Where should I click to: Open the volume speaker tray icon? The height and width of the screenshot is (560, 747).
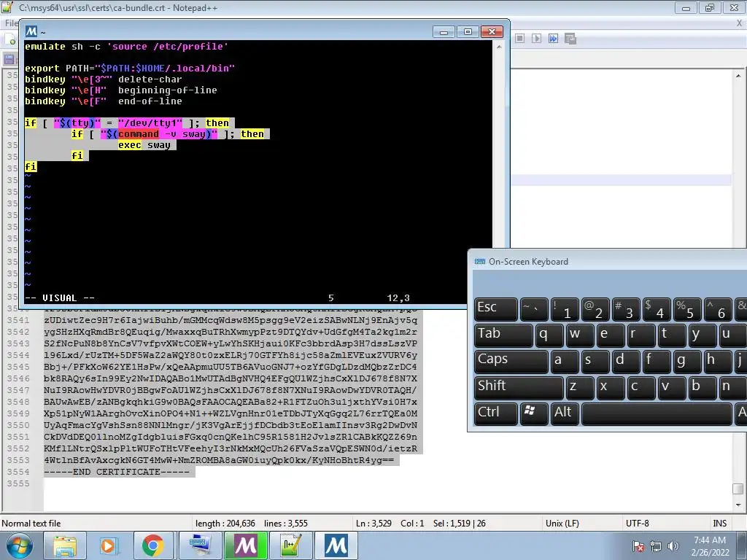tap(673, 546)
